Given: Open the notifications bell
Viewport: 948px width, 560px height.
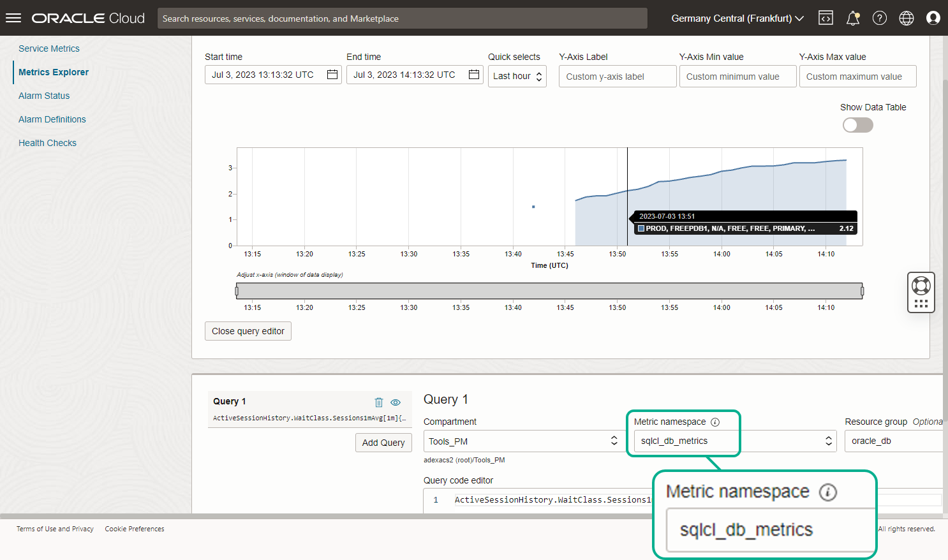Looking at the screenshot, I should tap(853, 18).
